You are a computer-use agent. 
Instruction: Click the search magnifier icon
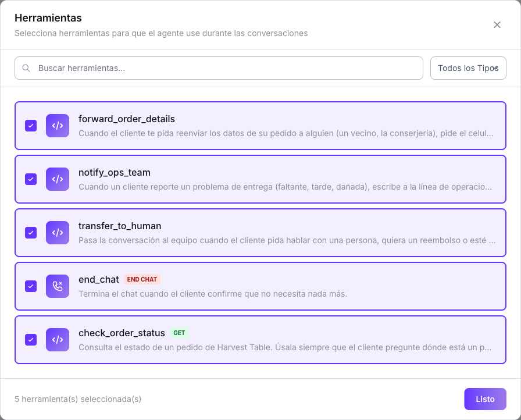[26, 68]
